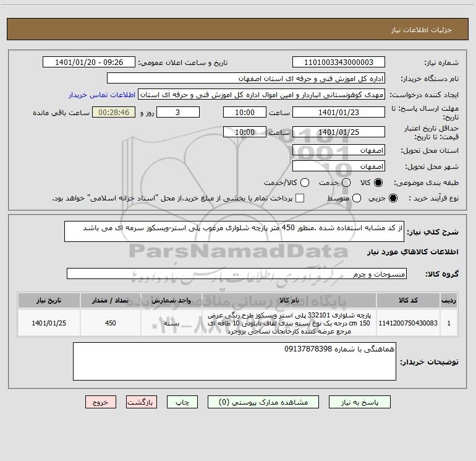476x461 pixels.
Task: Click the نام کالا column header
Action: (x=289, y=300)
